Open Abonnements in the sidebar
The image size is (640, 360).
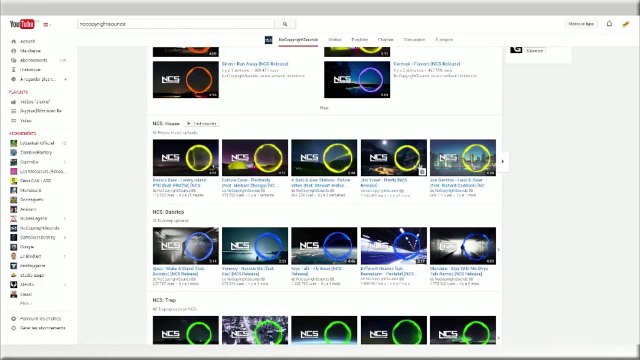tap(33, 60)
